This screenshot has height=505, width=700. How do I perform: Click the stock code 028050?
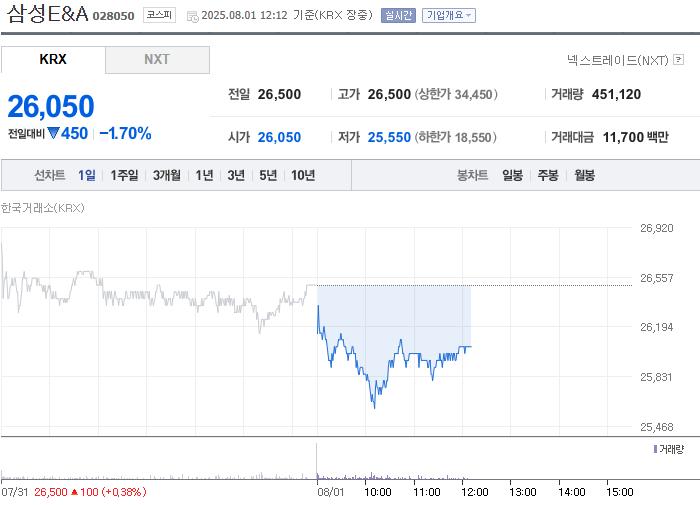click(x=113, y=16)
